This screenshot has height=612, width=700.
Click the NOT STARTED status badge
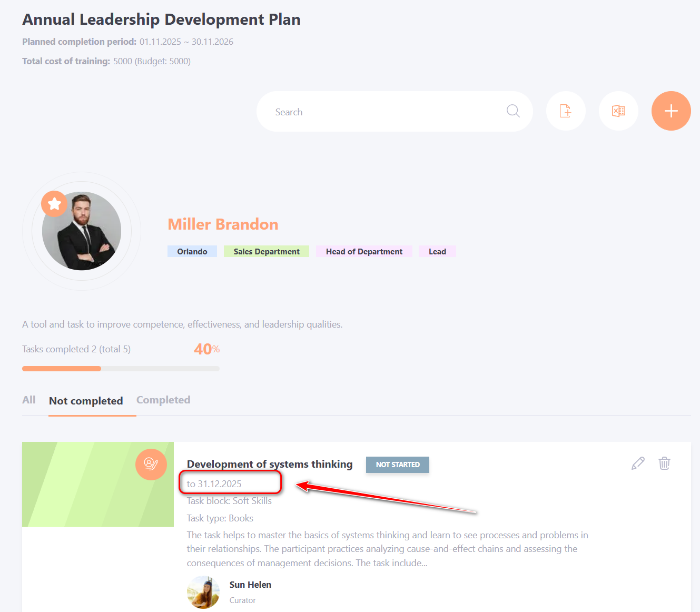tap(398, 465)
